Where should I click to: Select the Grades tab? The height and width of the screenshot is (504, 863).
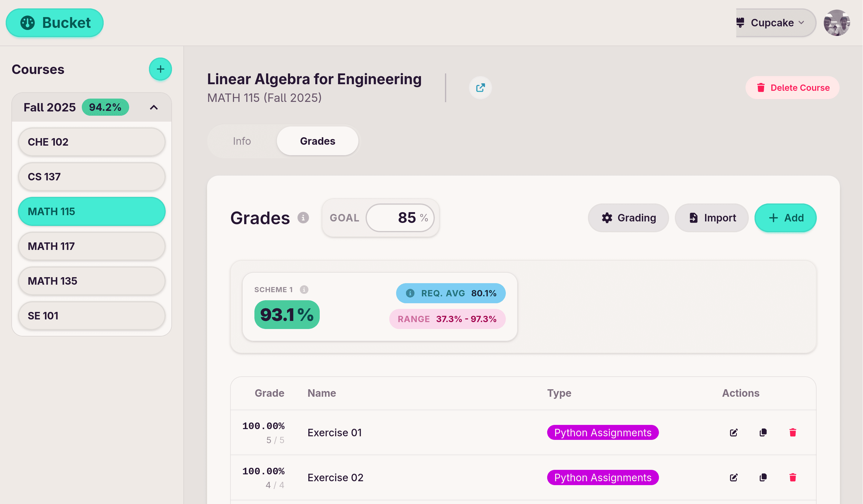(317, 141)
